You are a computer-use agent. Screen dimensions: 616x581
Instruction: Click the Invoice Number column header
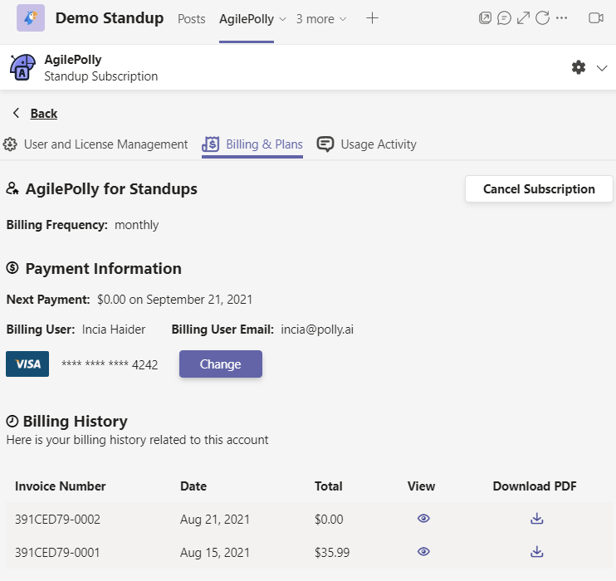tap(60, 486)
